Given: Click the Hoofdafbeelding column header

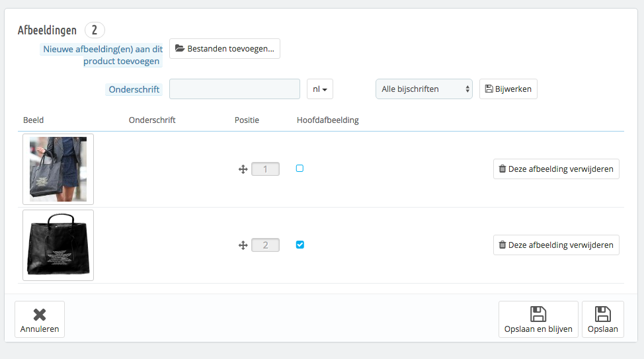Looking at the screenshot, I should (x=328, y=120).
